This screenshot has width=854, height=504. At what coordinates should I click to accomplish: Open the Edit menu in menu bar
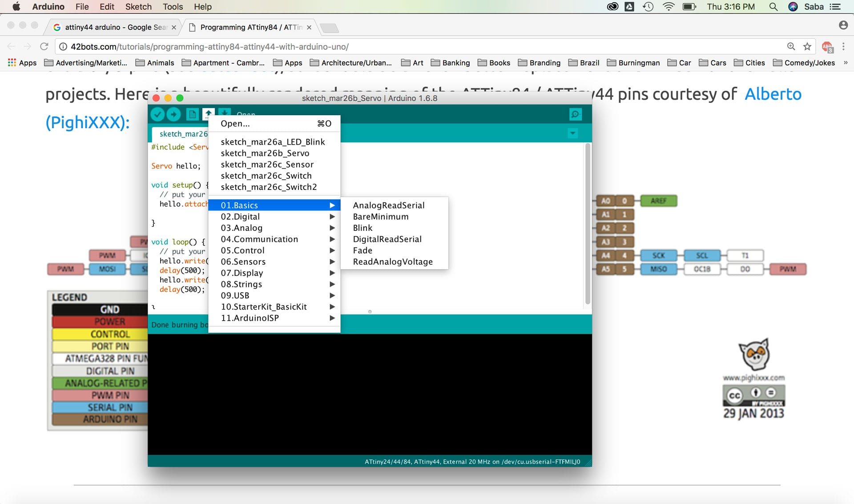click(107, 7)
